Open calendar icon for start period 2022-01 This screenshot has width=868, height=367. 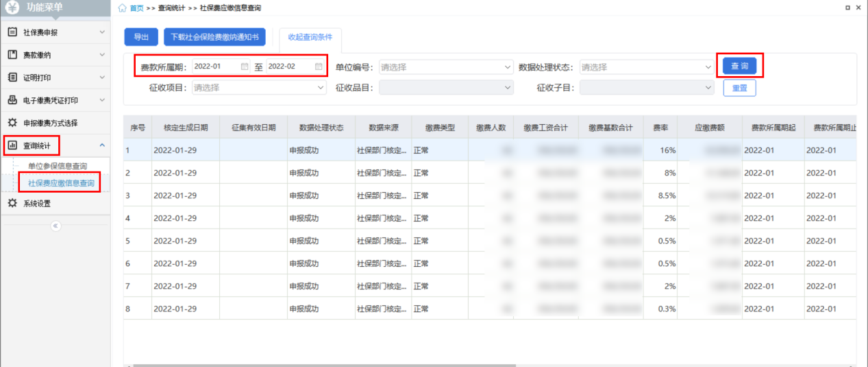(x=245, y=67)
